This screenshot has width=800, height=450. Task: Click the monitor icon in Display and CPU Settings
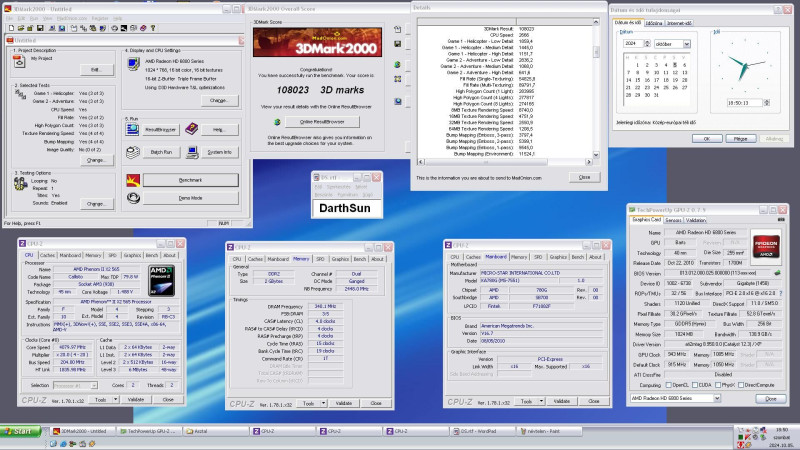point(134,63)
